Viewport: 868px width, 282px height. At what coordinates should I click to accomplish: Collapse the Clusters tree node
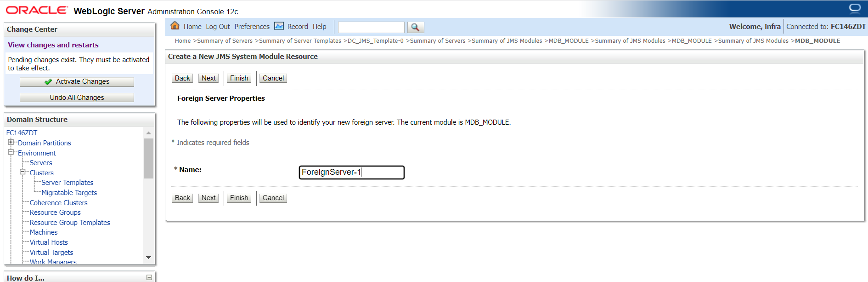pos(22,172)
